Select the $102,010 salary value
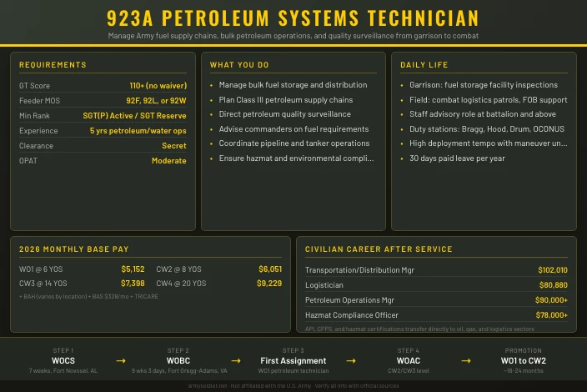 point(553,270)
